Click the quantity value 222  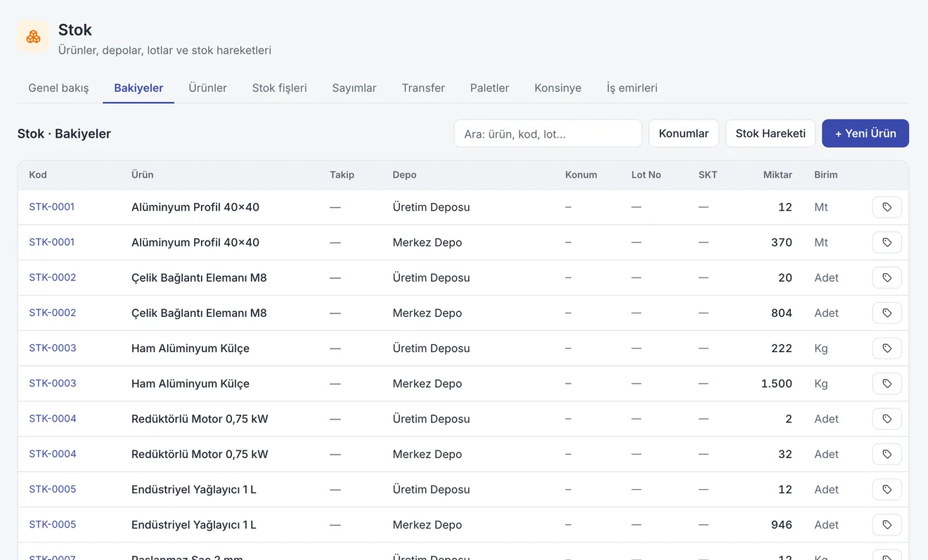[782, 349]
